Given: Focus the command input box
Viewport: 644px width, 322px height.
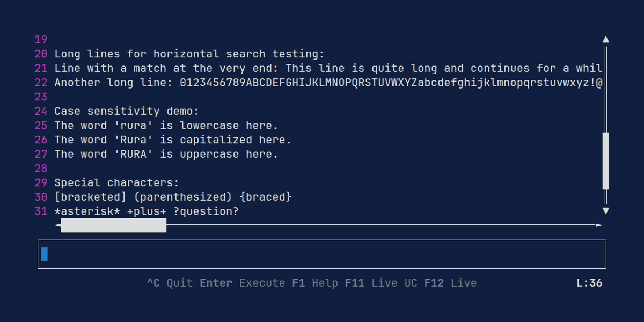Looking at the screenshot, I should coord(322,254).
